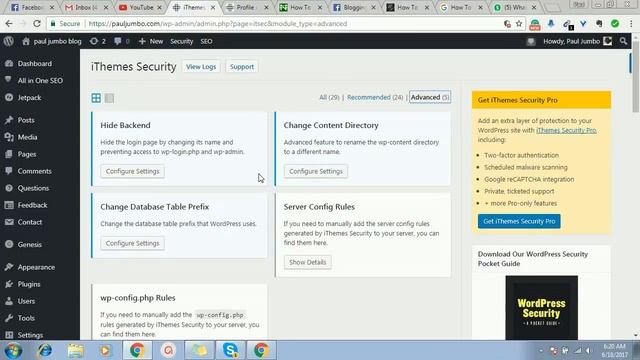Viewport: 640px width, 360px height.
Task: Follow the iThemes Security Pro link
Action: 566,130
